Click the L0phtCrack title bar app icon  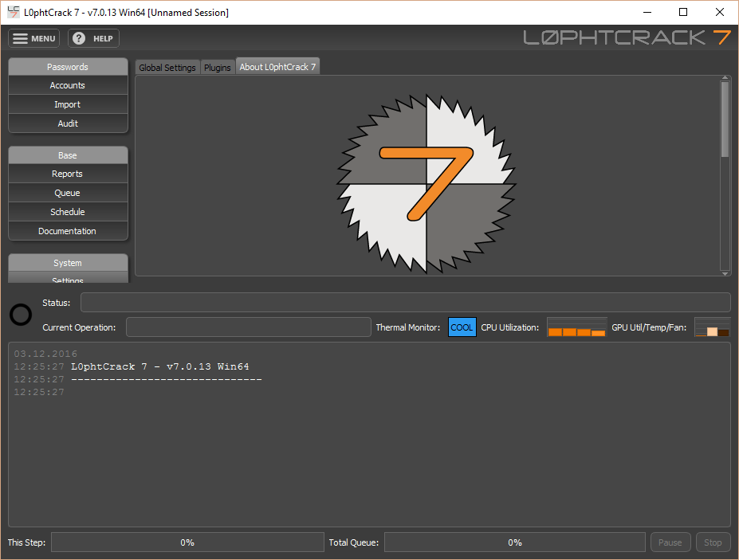click(x=14, y=12)
